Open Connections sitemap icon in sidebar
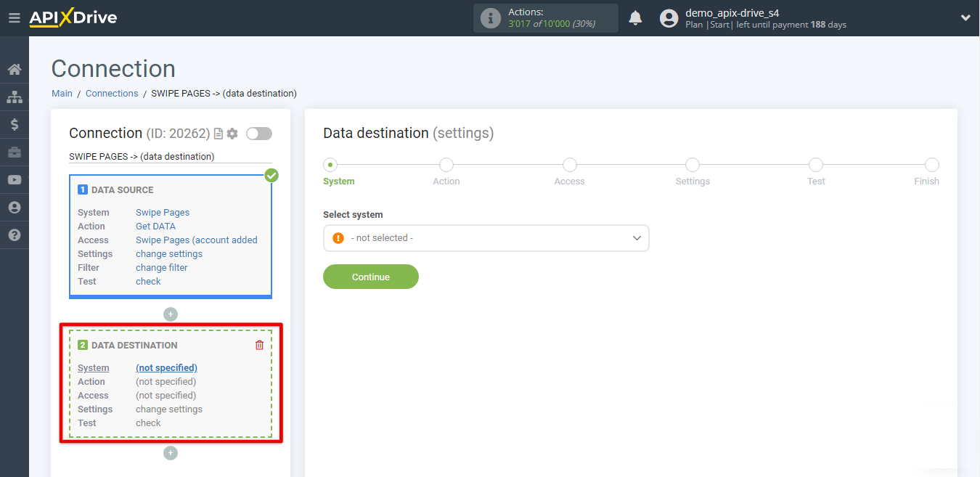This screenshot has height=477, width=980. pos(15,97)
